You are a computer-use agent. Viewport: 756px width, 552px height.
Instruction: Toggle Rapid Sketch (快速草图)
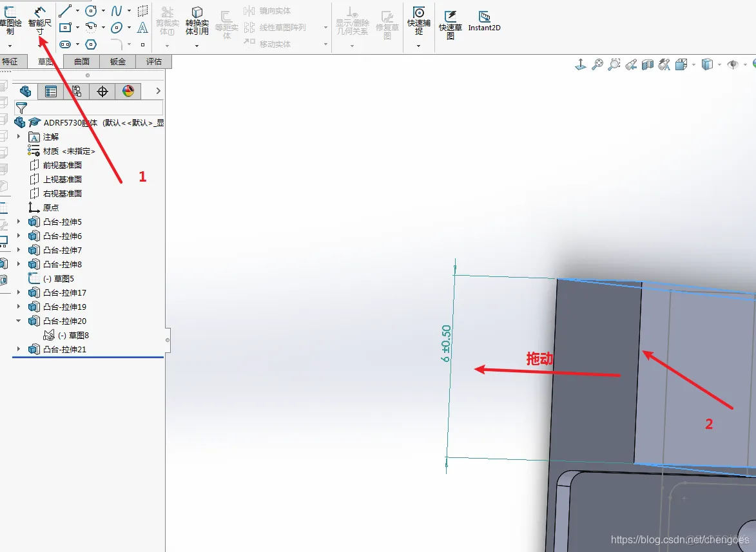pos(450,25)
